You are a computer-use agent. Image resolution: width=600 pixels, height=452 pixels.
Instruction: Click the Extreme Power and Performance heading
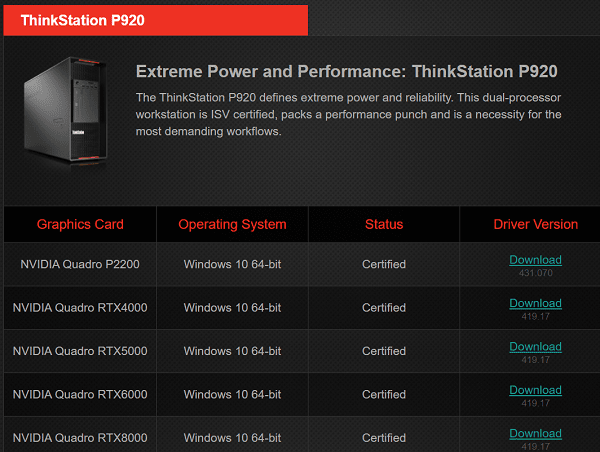click(347, 72)
